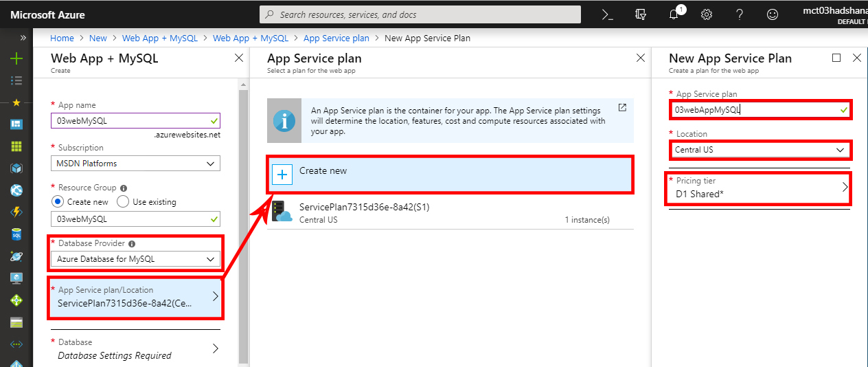
Task: Open the directory and subscription filter
Action: (x=641, y=14)
